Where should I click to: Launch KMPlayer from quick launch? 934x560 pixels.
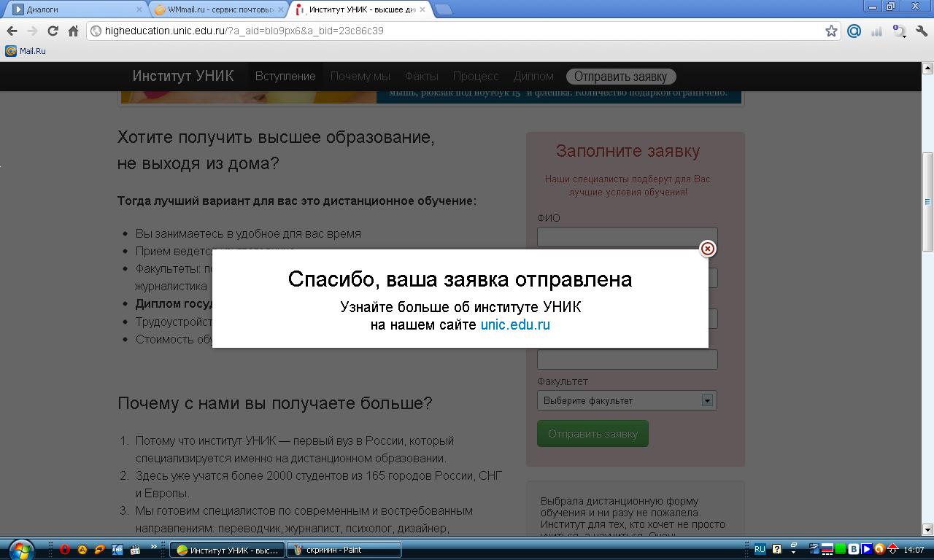coord(117,550)
